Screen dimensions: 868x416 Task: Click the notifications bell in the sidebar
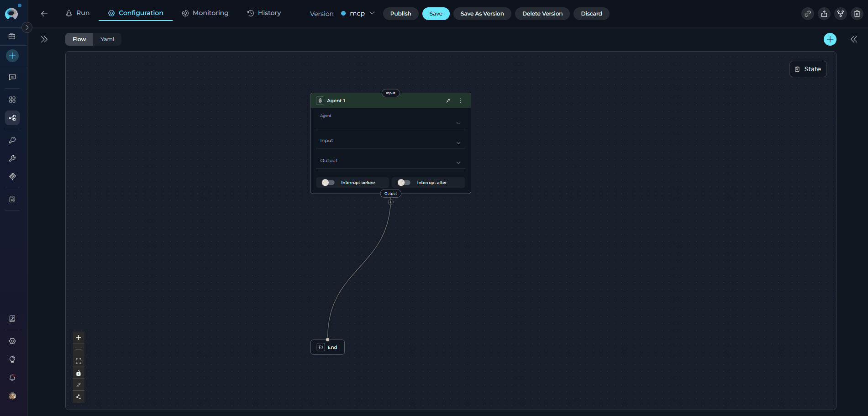click(x=12, y=378)
